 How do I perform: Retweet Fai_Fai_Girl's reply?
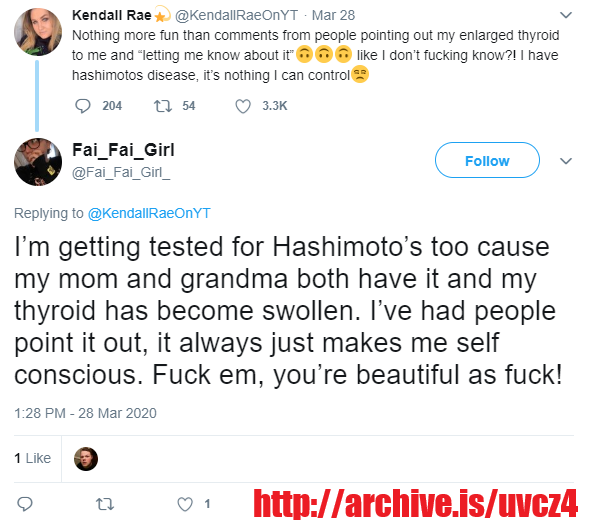point(104,504)
